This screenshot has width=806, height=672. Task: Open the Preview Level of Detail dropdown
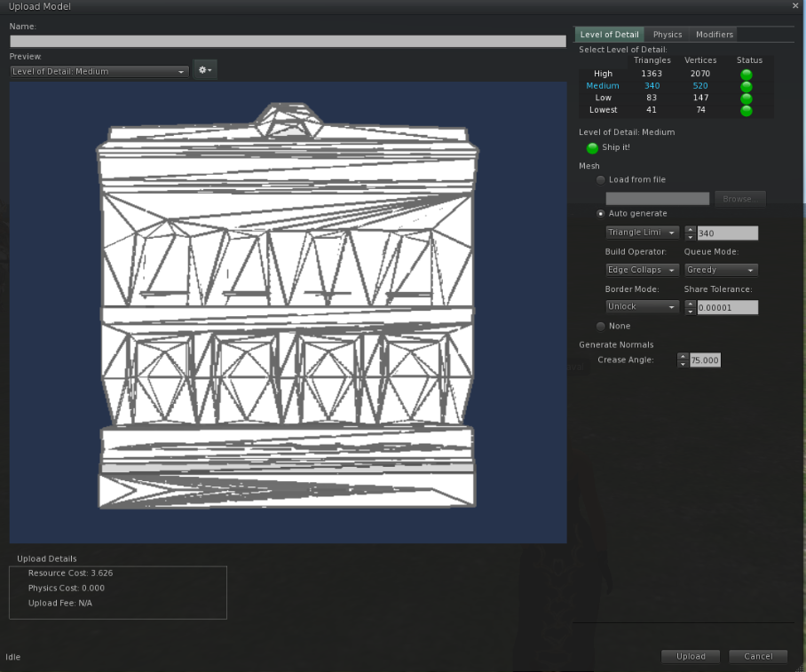99,71
